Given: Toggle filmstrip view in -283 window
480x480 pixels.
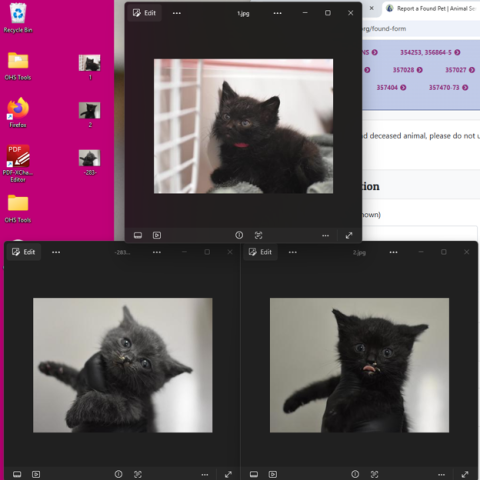Looking at the screenshot, I should tap(17, 474).
